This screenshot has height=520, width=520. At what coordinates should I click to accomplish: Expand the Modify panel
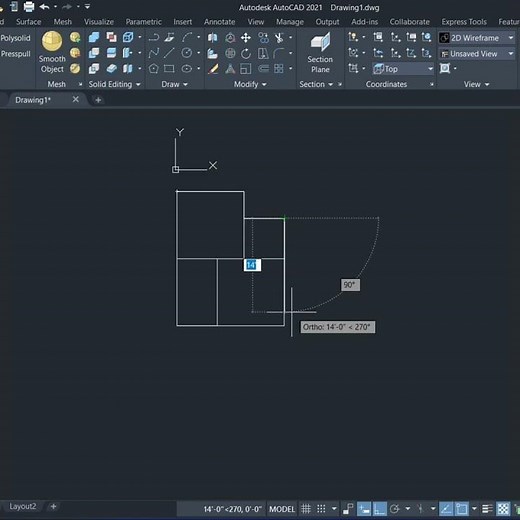click(250, 84)
